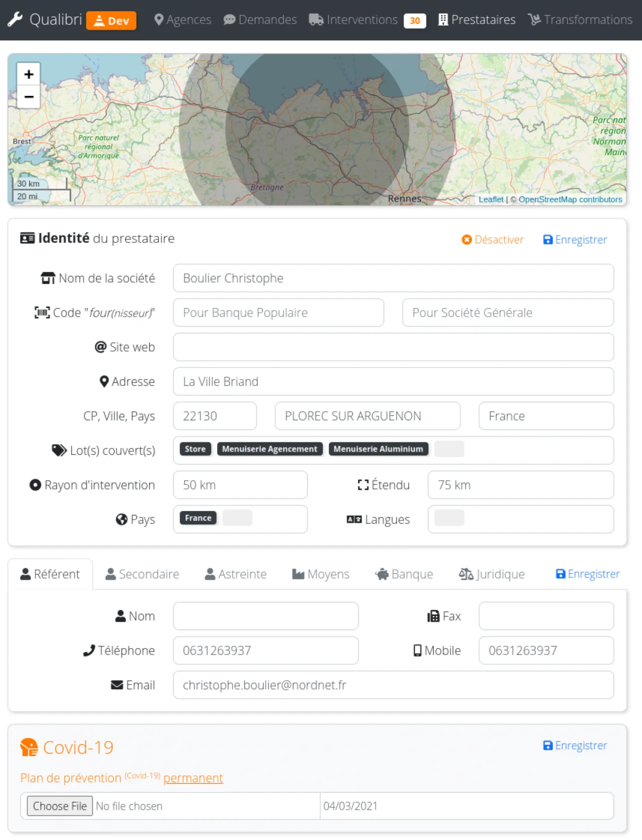Click the Nom de la société field
This screenshot has width=642, height=840.
pos(393,278)
